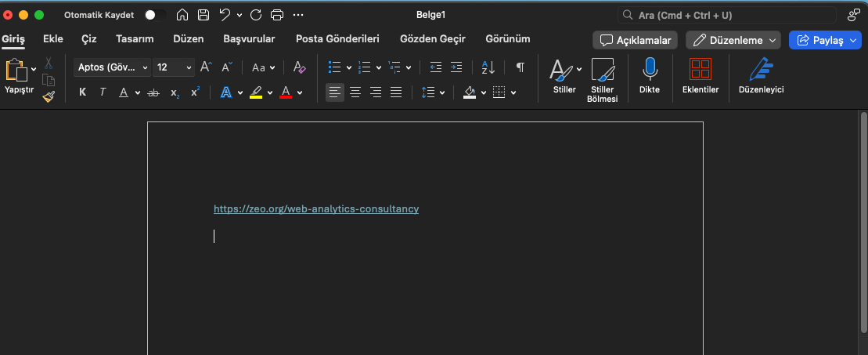Expand the highlight color arrow
This screenshot has width=868, height=355.
tap(270, 93)
